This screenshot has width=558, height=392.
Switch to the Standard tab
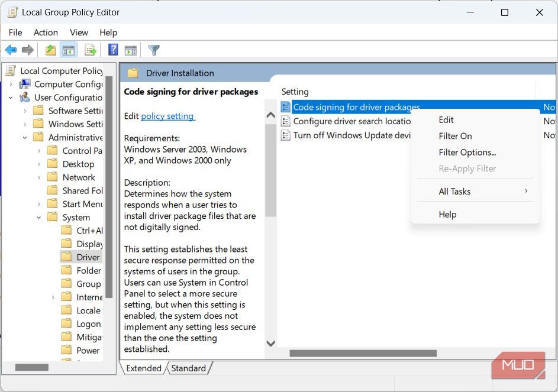point(188,368)
